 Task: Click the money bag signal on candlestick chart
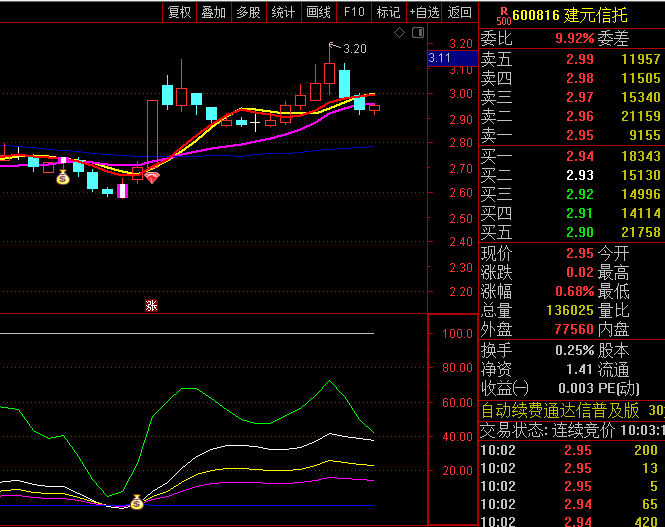tap(62, 178)
